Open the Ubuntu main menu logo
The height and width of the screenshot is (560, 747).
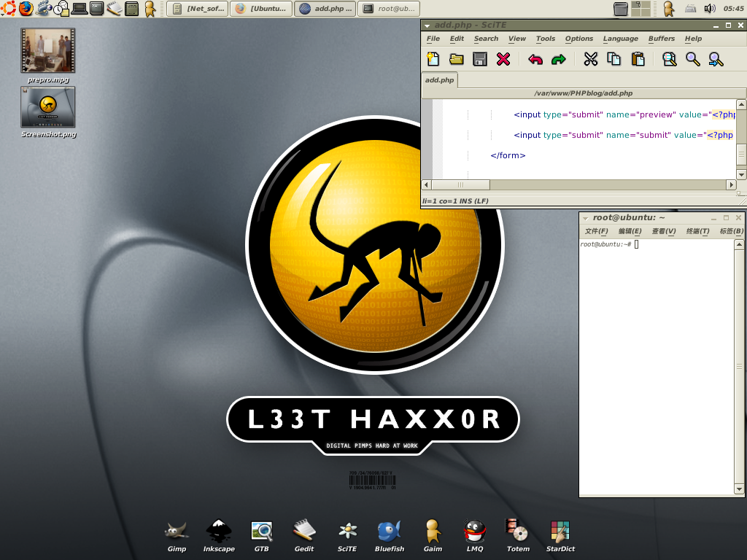(x=8, y=8)
